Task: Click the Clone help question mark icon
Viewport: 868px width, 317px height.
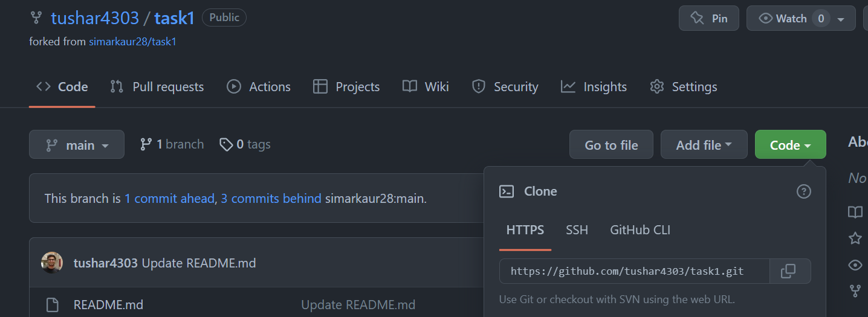Action: tap(803, 191)
